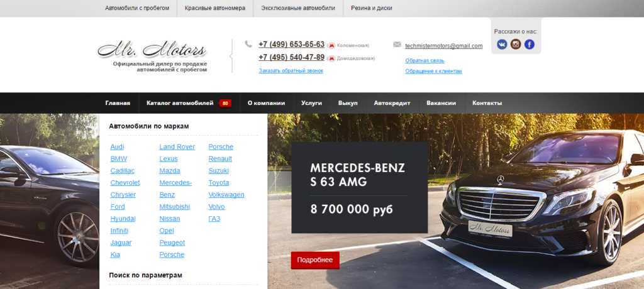Viewport: 644px width, 289px height.
Task: Click phone number +7 (499) 653-65-63
Action: click(292, 45)
